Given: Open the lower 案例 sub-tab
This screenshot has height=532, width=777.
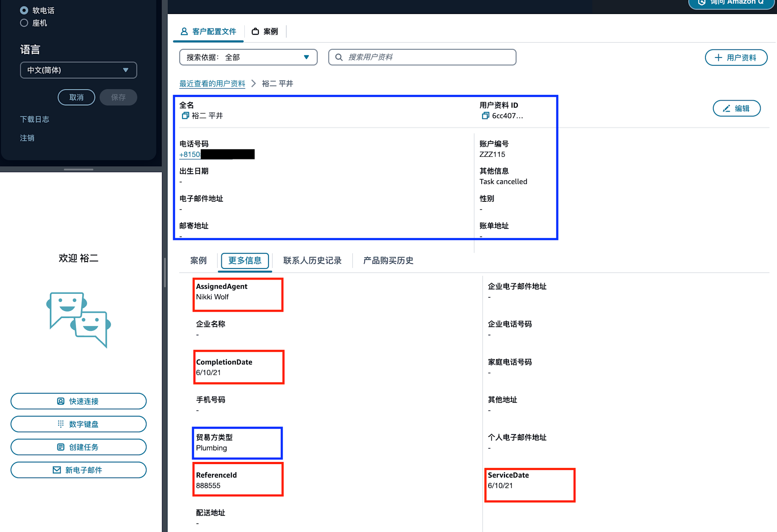Looking at the screenshot, I should coord(198,260).
